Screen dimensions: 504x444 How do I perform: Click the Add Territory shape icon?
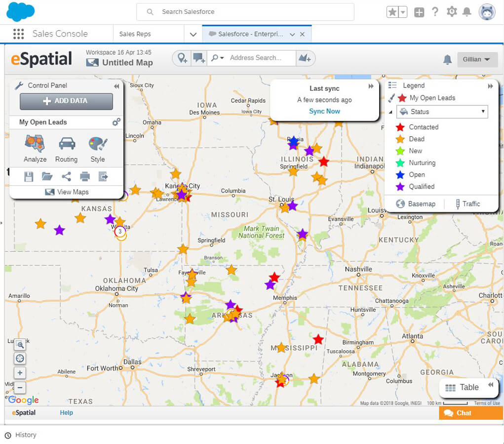point(305,58)
